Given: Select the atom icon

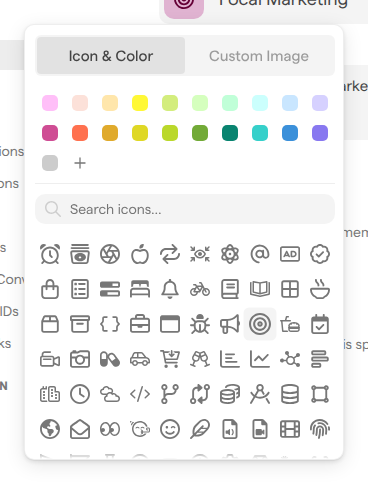Looking at the screenshot, I should coord(230,254).
